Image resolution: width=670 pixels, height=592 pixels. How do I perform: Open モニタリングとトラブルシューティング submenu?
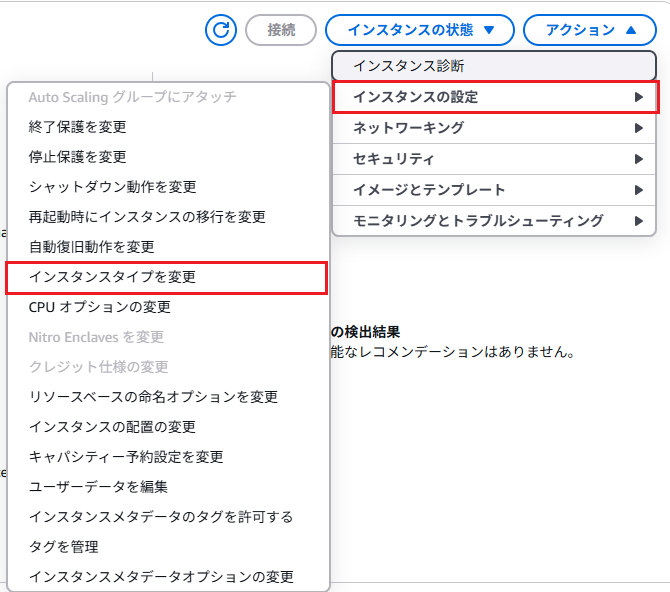coord(495,220)
